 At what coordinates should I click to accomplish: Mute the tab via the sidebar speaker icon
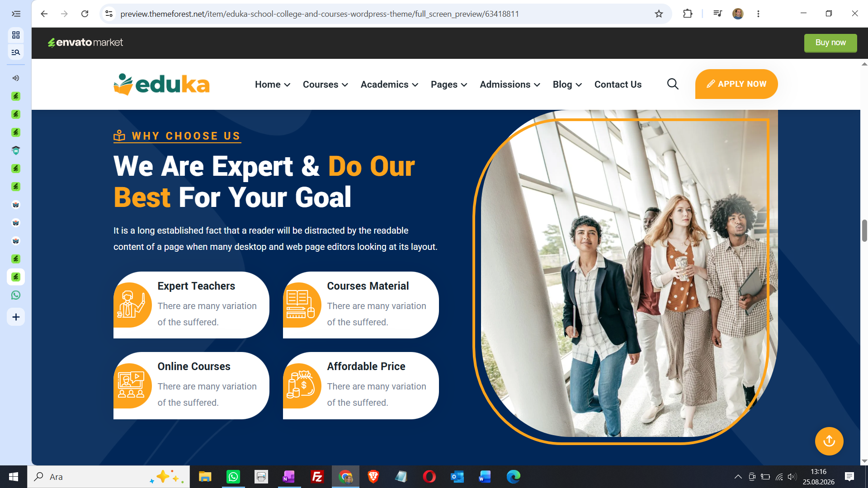coord(16,78)
